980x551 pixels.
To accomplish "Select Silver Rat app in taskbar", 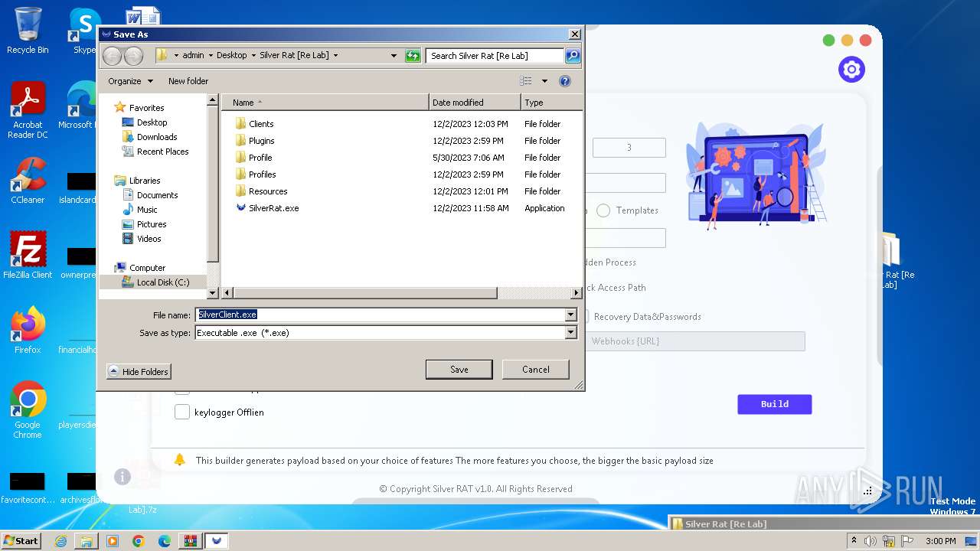I will pos(217,541).
